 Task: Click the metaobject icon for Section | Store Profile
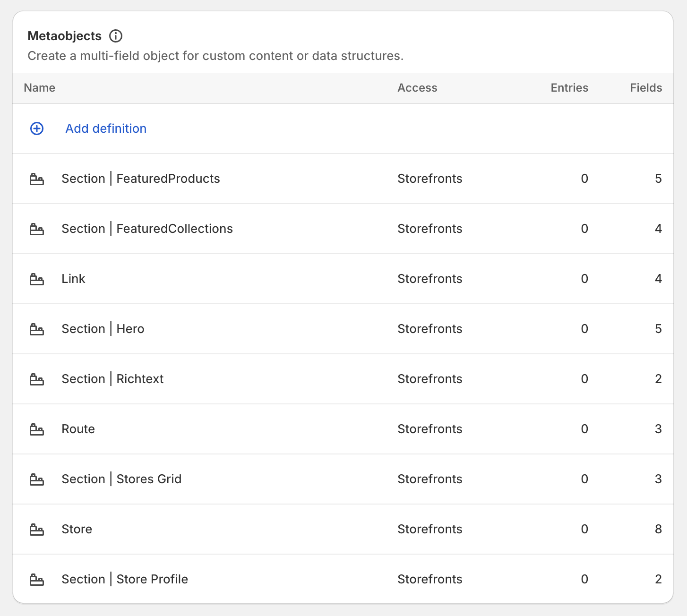tap(37, 580)
